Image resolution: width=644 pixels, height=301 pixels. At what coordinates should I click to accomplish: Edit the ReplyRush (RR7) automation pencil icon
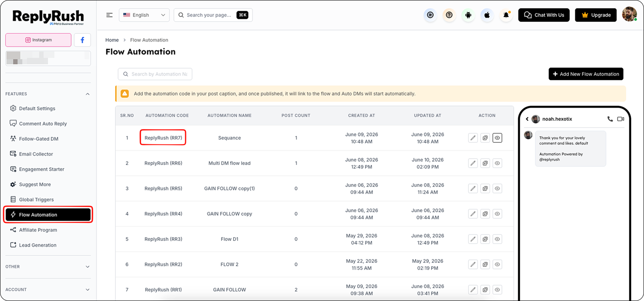[x=473, y=138]
